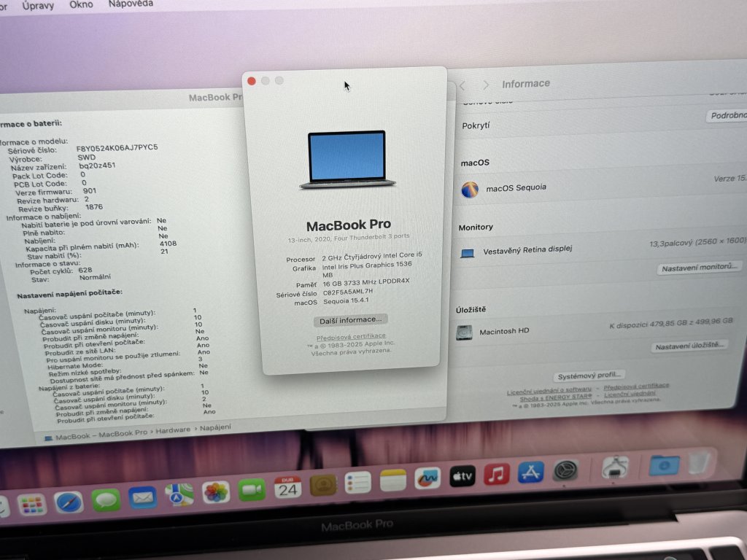Image resolution: width=747 pixels, height=560 pixels.
Task: Open Nastavení monitorů... button
Action: click(x=700, y=268)
